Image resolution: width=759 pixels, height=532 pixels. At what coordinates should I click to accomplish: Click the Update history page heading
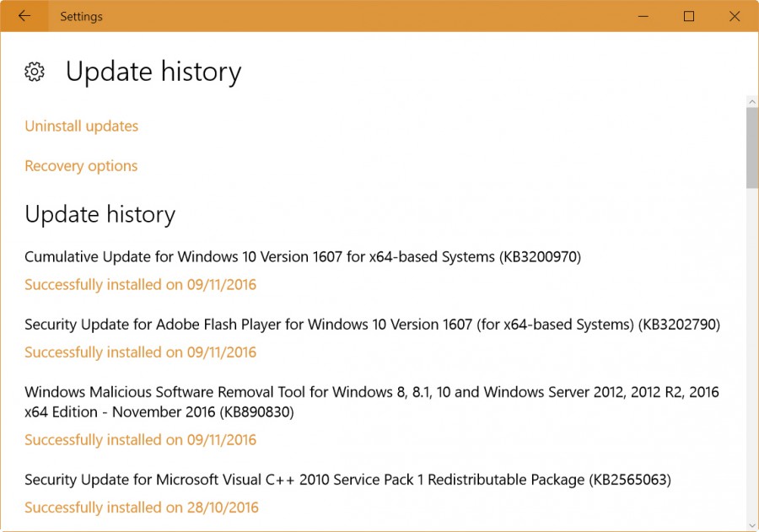click(153, 72)
